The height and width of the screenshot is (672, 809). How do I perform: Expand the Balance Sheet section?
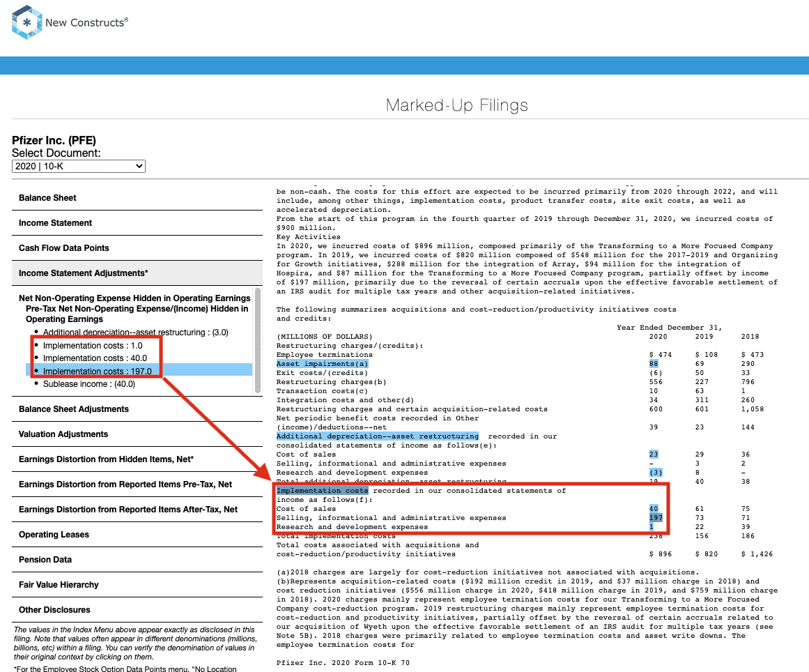(x=137, y=198)
